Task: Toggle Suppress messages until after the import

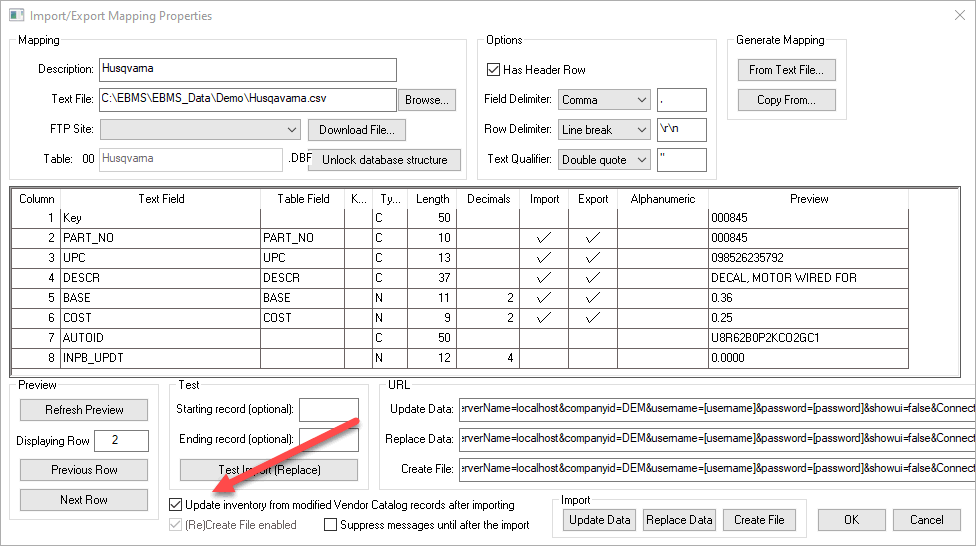Action: click(x=331, y=525)
